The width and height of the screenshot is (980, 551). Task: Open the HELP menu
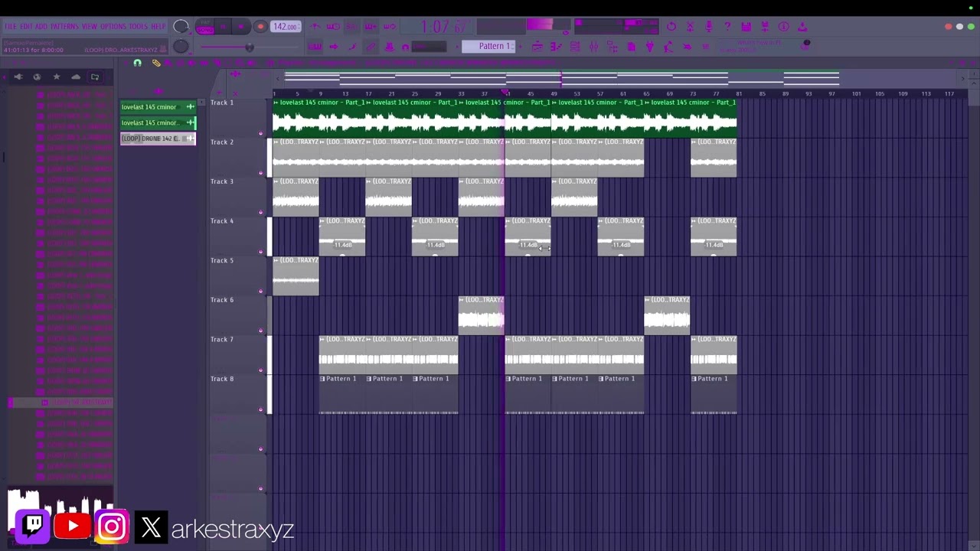tap(158, 26)
